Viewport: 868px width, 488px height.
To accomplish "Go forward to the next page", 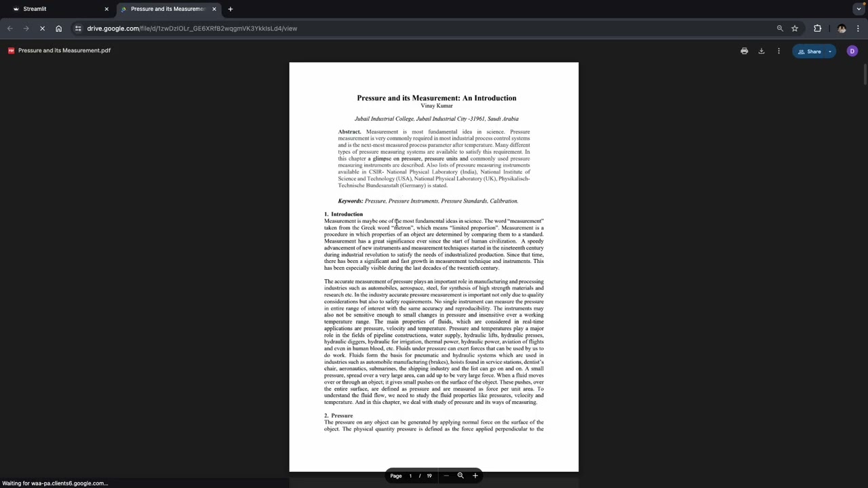I will coord(26,28).
